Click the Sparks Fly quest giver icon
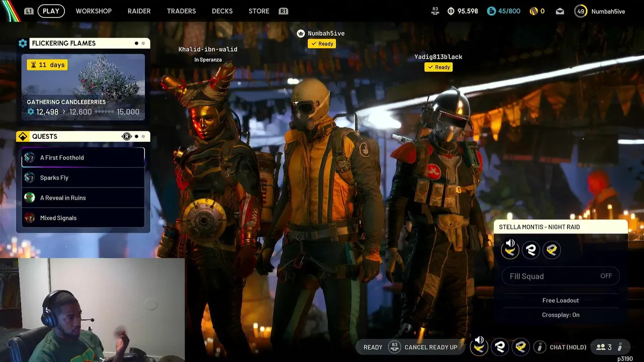Viewport: 644px width, 362px height. point(30,177)
